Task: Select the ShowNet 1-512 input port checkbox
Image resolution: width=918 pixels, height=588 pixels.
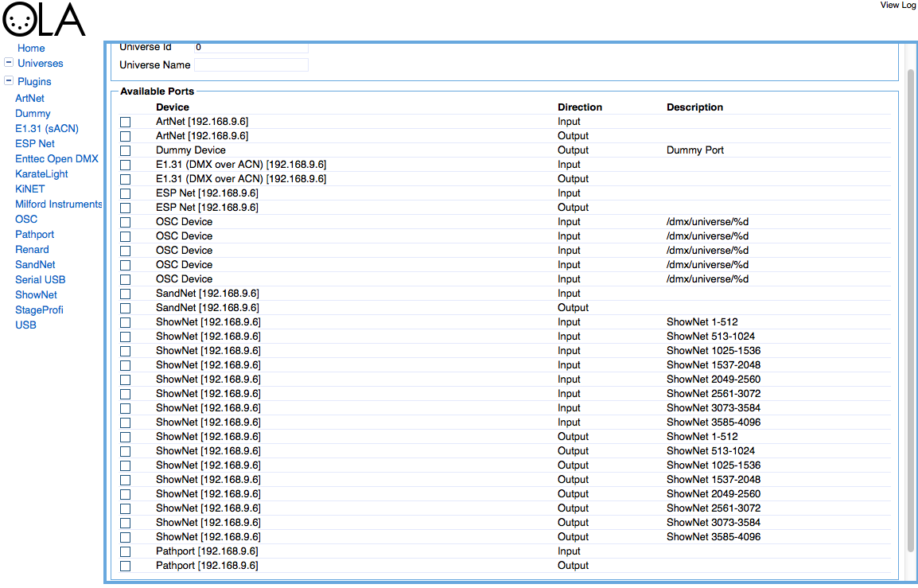Action: pos(126,323)
